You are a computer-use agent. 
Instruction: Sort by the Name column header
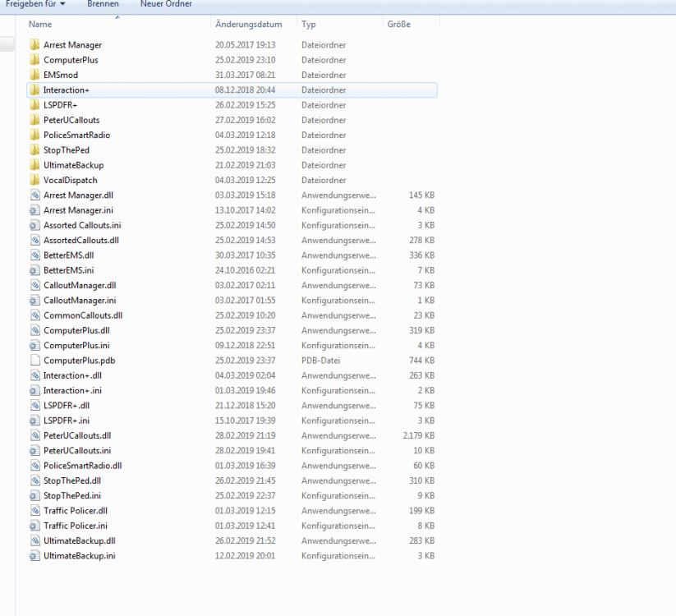pos(40,24)
